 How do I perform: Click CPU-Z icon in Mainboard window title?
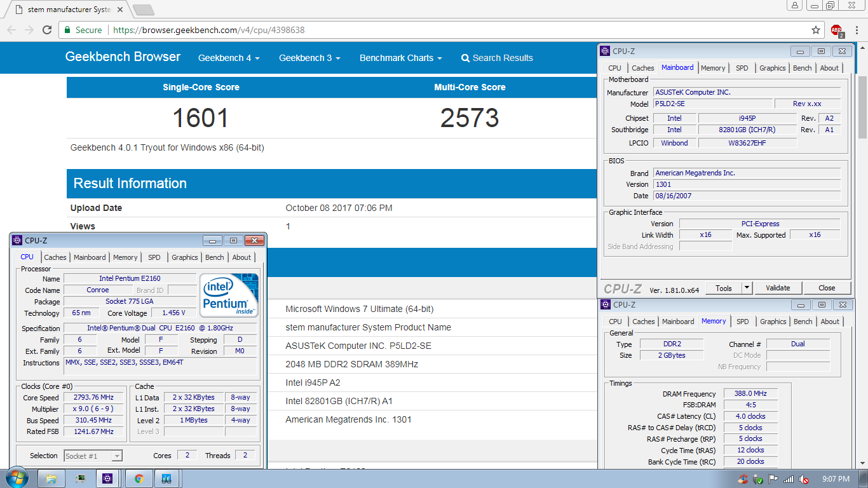coord(606,51)
